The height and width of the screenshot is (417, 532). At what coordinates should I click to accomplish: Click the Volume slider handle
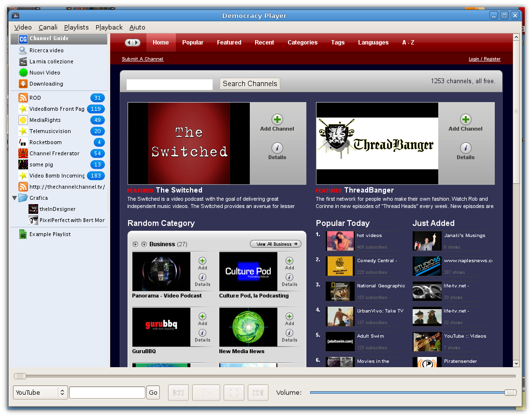[510, 392]
